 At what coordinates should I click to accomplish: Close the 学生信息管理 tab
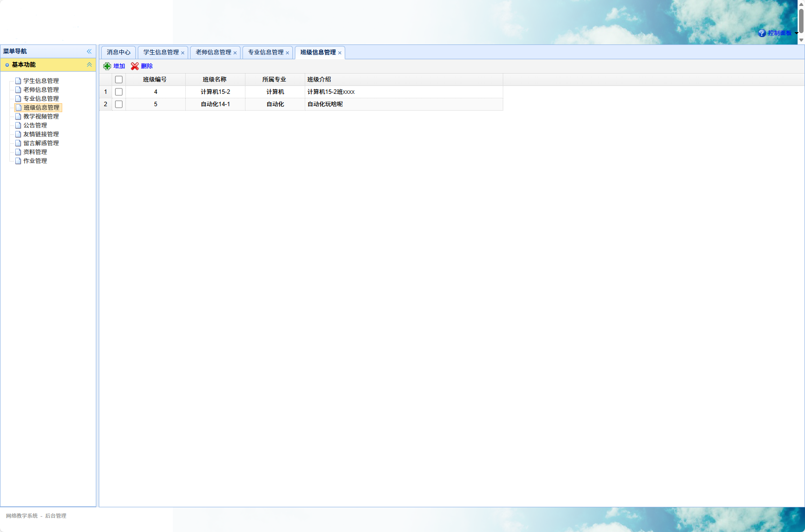[x=183, y=53]
